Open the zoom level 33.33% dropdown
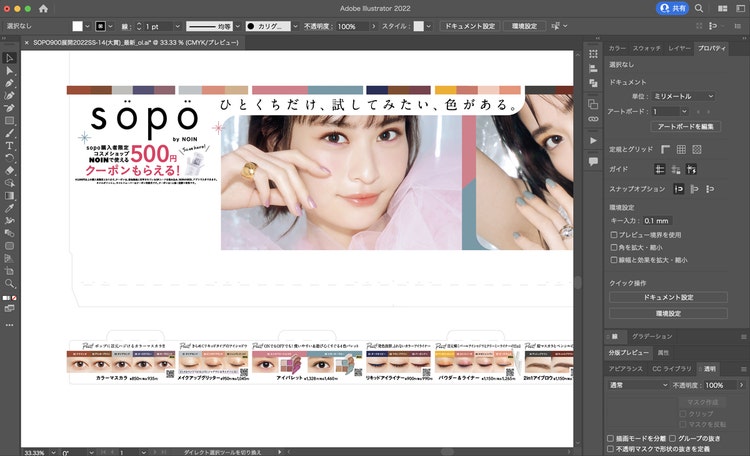The width and height of the screenshot is (750, 456). 53,452
